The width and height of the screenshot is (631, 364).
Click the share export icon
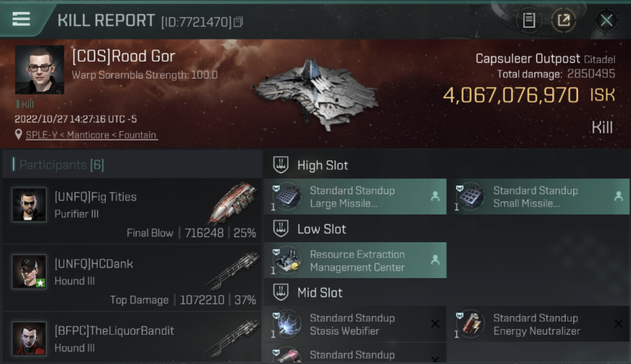coord(563,20)
